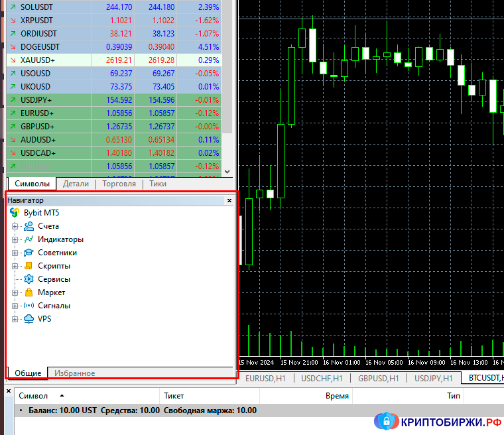Click the arrow icon beside ORDIUSDT

[13, 33]
